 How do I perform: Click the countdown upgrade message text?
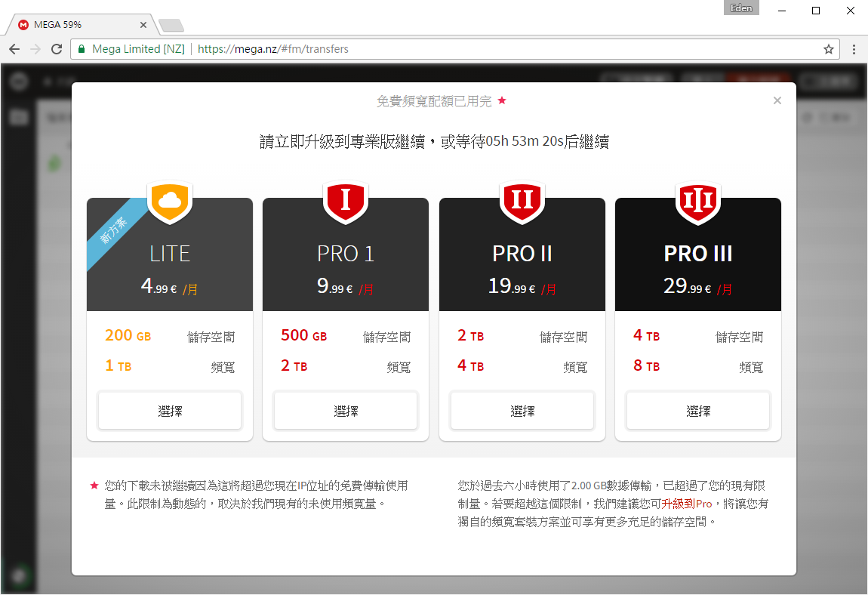434,142
